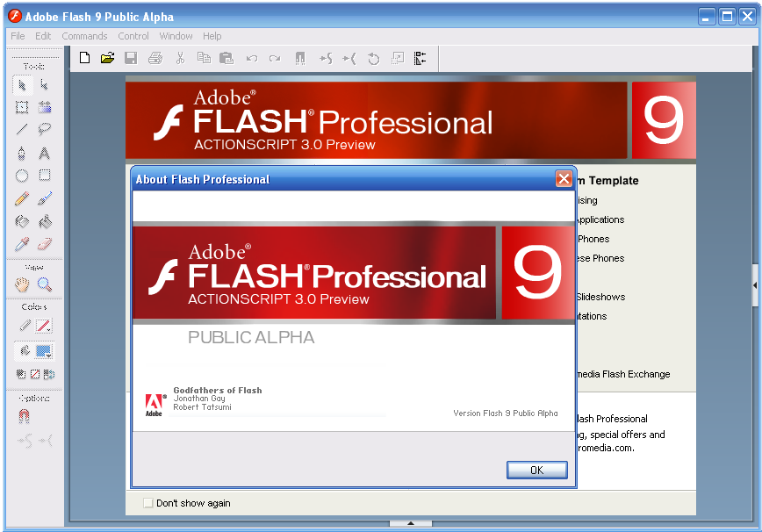Select the Line tool
Screen dimensions: 762x532
22,129
